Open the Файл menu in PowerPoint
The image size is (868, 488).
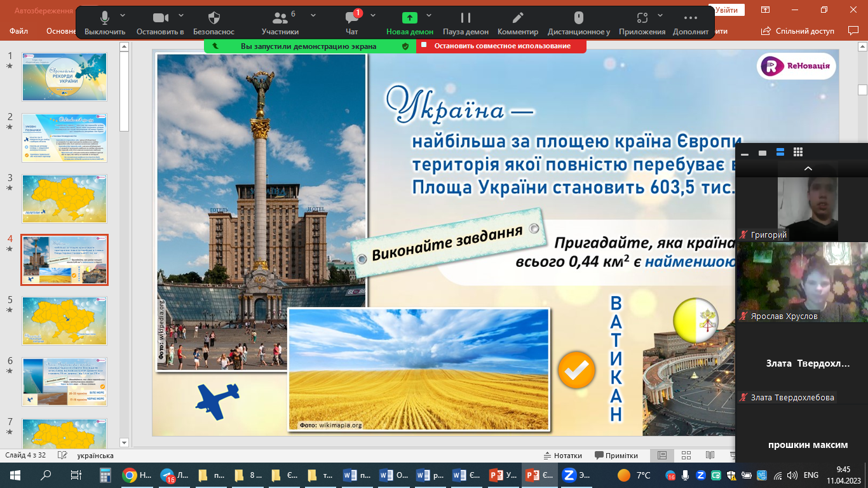point(19,31)
